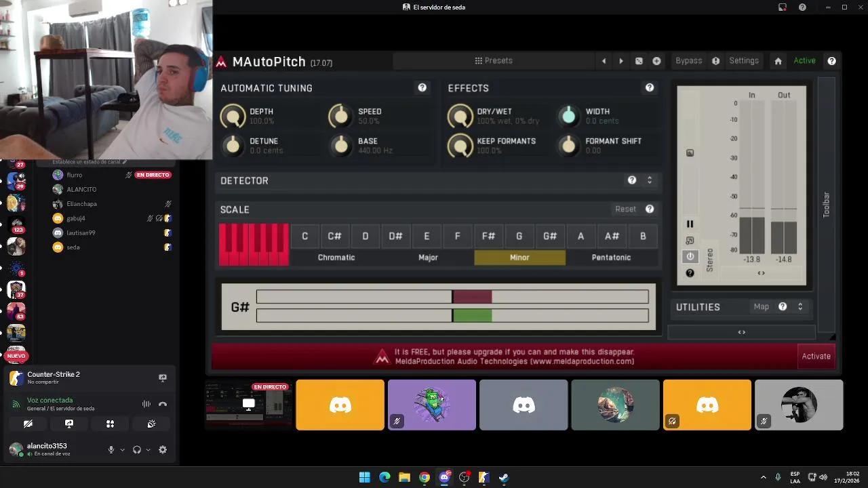Click the randomize dice icon
This screenshot has width=868, height=488.
coord(639,61)
